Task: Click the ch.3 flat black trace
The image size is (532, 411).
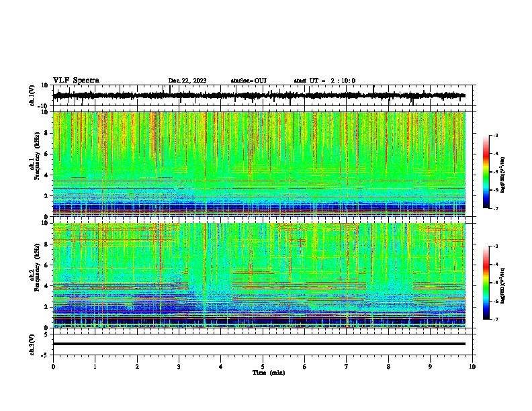Action: [x=259, y=344]
